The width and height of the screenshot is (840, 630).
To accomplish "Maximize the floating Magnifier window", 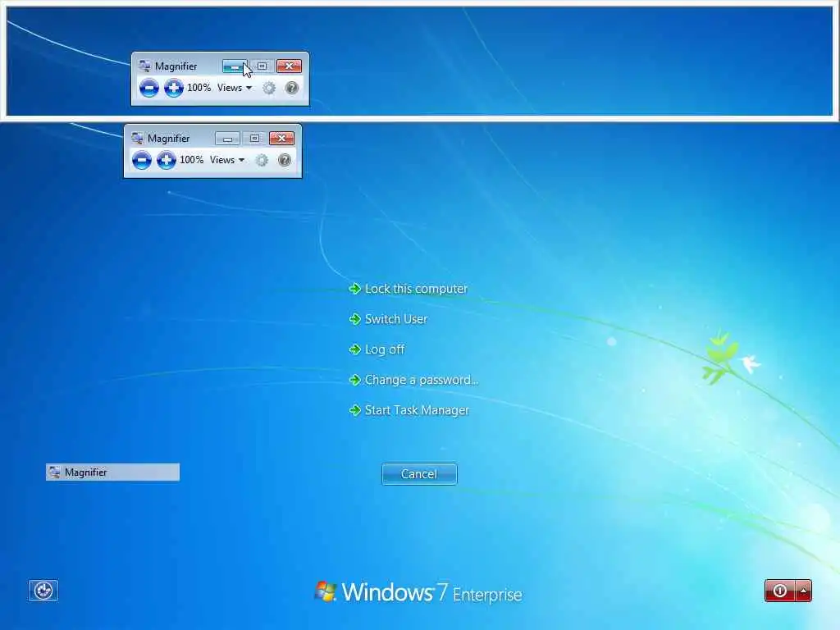I will [x=254, y=139].
